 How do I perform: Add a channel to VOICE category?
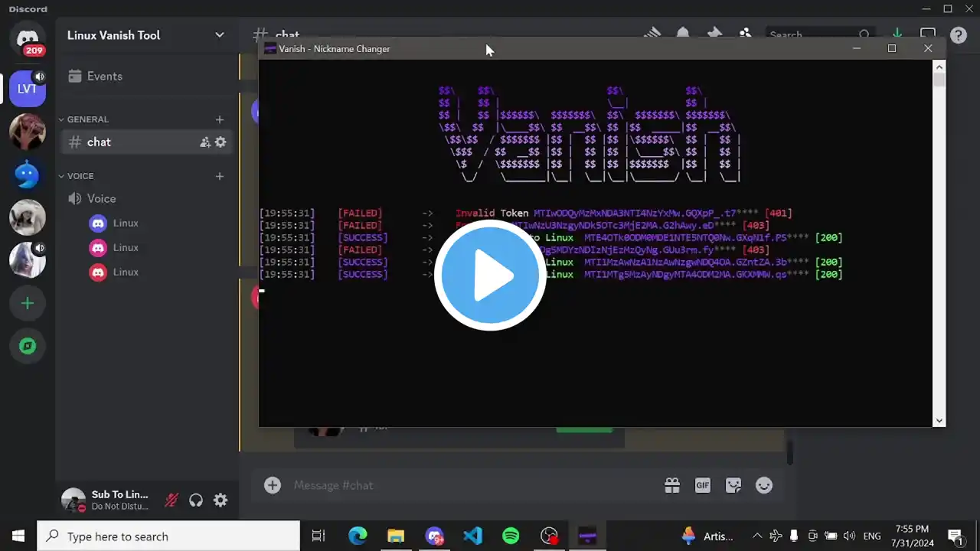coord(220,176)
